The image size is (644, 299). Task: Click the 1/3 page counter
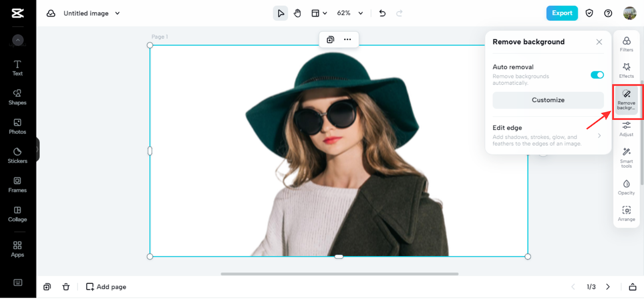click(591, 287)
